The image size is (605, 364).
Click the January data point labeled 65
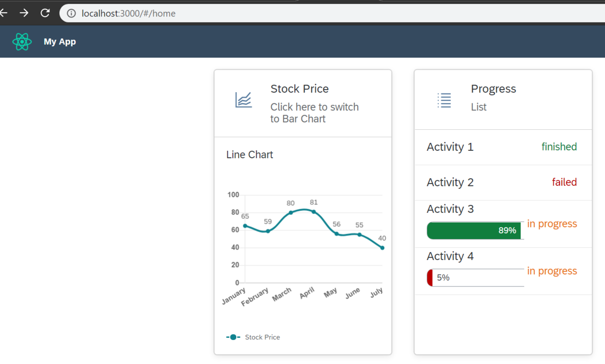click(245, 226)
